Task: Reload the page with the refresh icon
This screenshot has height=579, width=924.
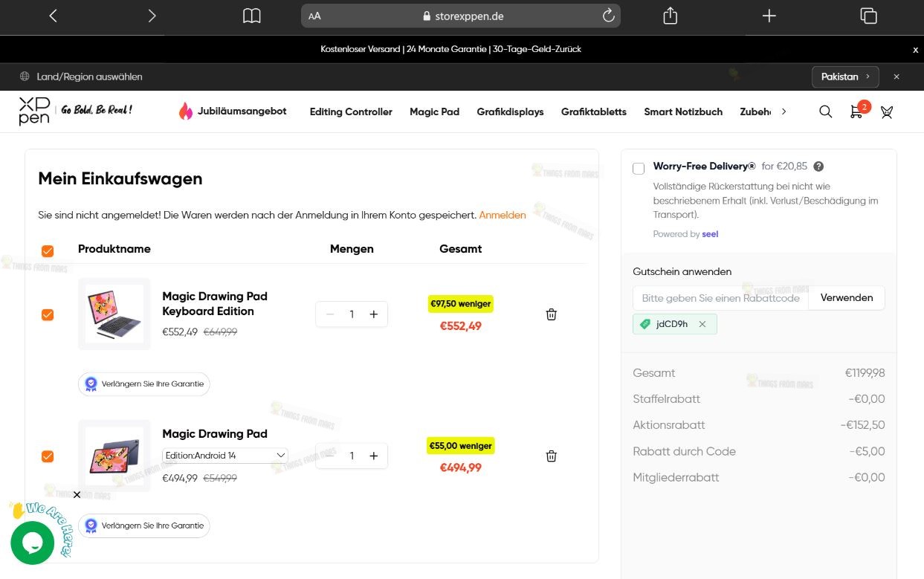Action: 608,16
